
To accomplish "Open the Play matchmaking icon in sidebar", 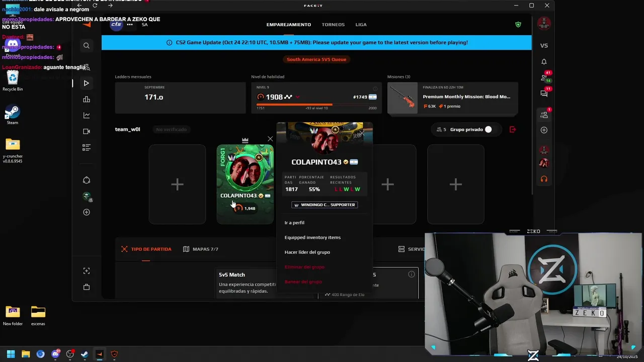I will pyautogui.click(x=87, y=83).
